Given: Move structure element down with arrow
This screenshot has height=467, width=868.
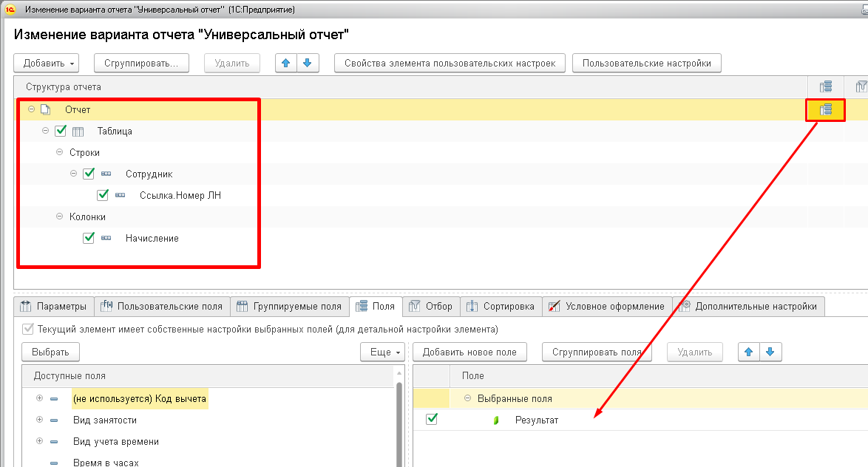Looking at the screenshot, I should (x=308, y=63).
